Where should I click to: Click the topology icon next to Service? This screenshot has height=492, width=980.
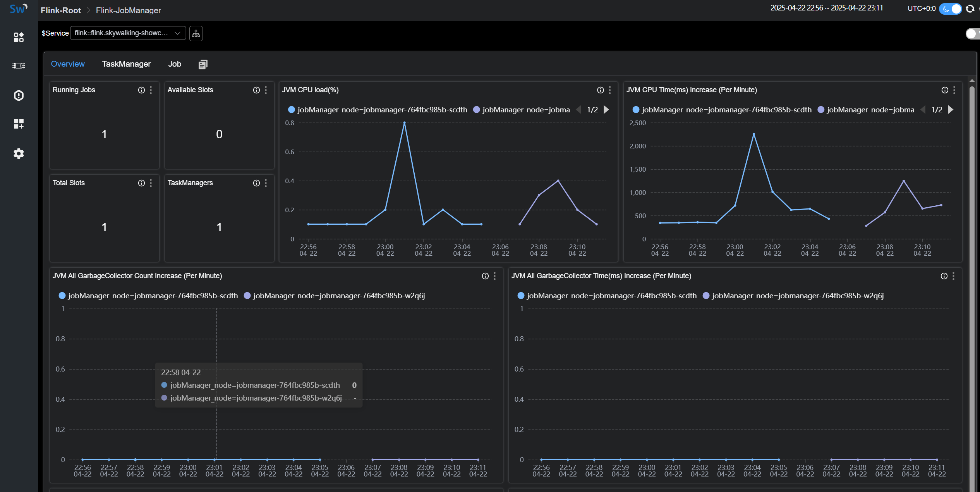click(196, 33)
